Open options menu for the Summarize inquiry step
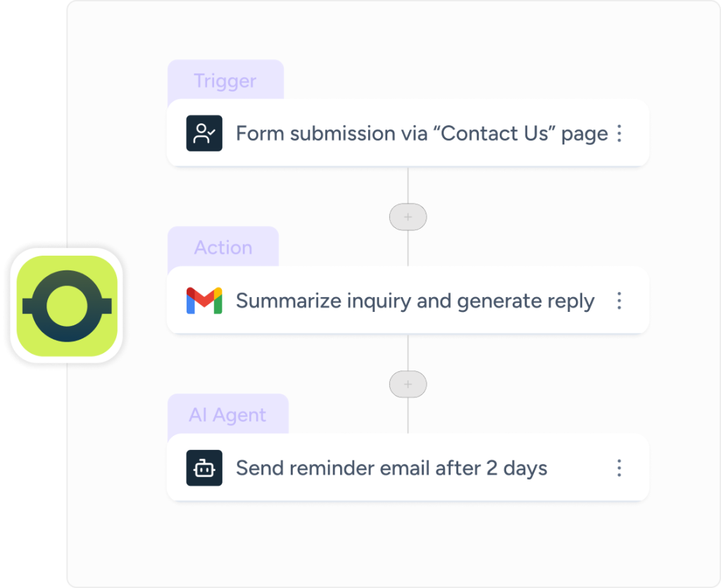 (x=619, y=301)
